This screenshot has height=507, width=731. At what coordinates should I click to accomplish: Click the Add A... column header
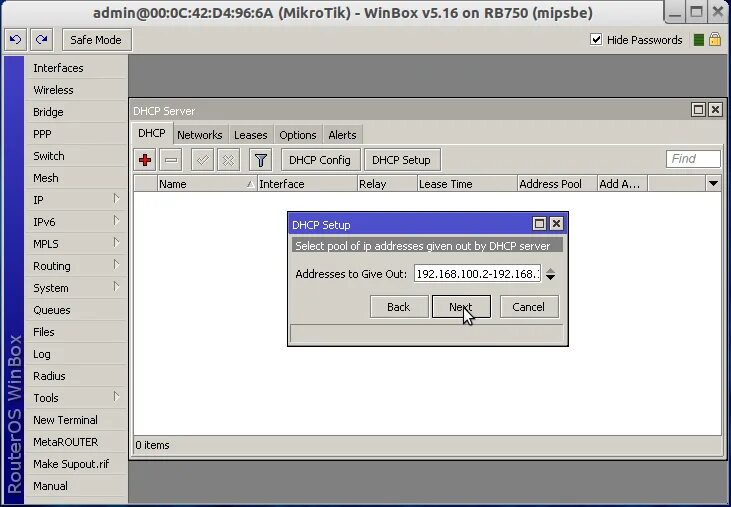(x=623, y=184)
